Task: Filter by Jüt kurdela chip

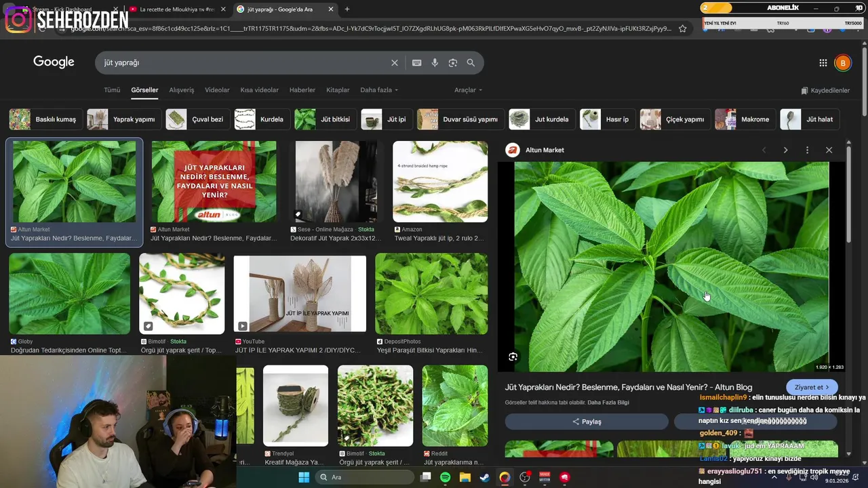Action: (x=542, y=119)
